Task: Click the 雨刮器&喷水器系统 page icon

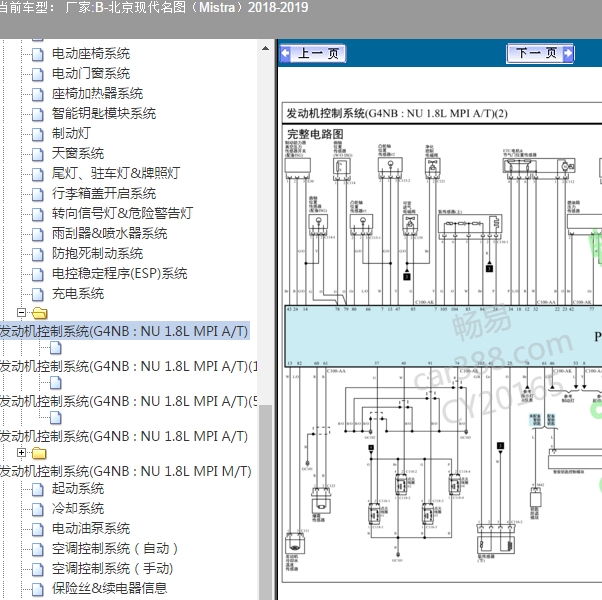Action: (x=38, y=234)
